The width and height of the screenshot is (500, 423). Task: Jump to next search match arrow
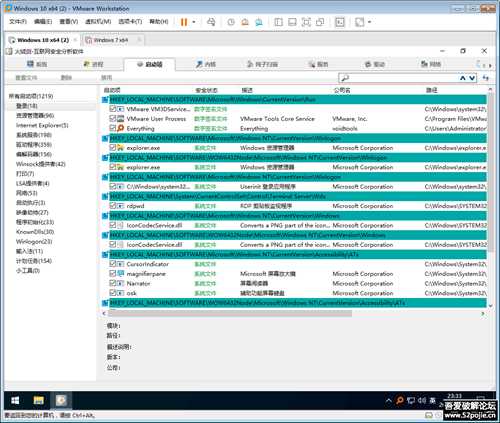(x=472, y=78)
